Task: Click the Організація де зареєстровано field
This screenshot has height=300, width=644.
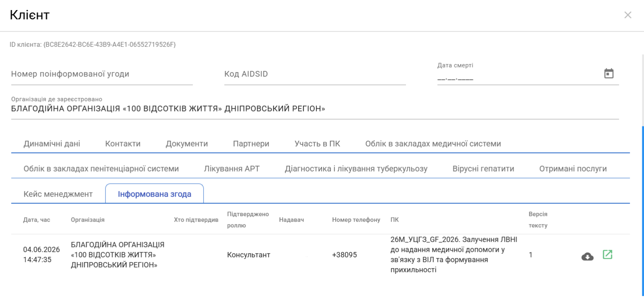Action: pos(315,109)
